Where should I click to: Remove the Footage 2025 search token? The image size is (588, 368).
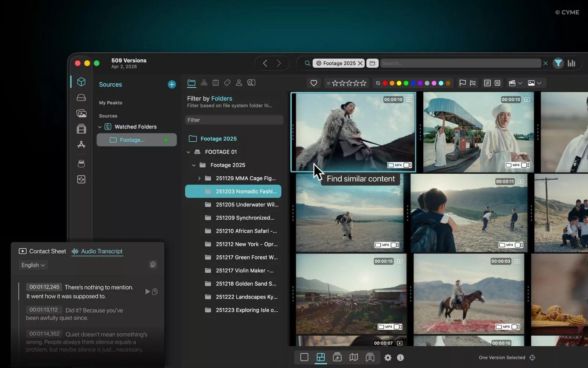(x=361, y=63)
